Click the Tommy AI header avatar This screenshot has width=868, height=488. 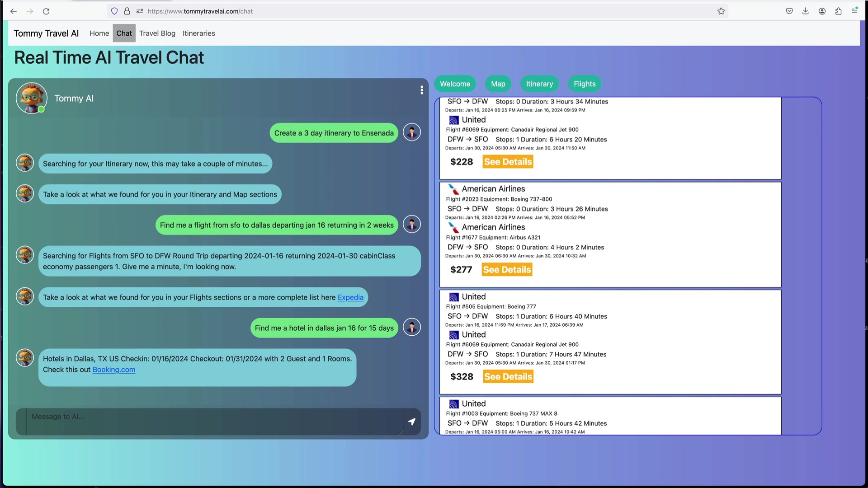(x=32, y=98)
